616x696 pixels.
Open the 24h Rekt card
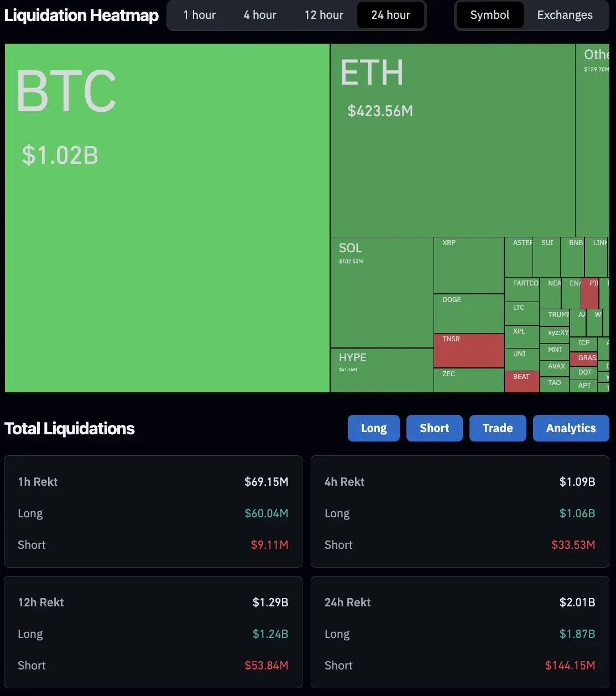click(460, 633)
